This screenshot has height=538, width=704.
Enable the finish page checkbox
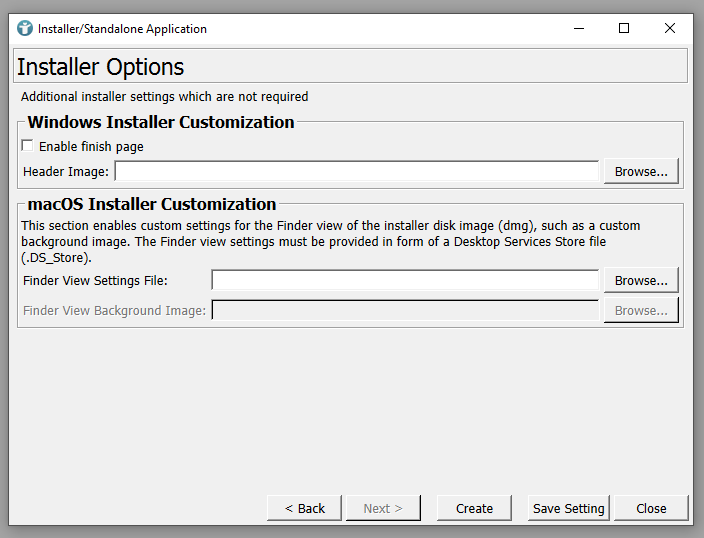(x=28, y=146)
